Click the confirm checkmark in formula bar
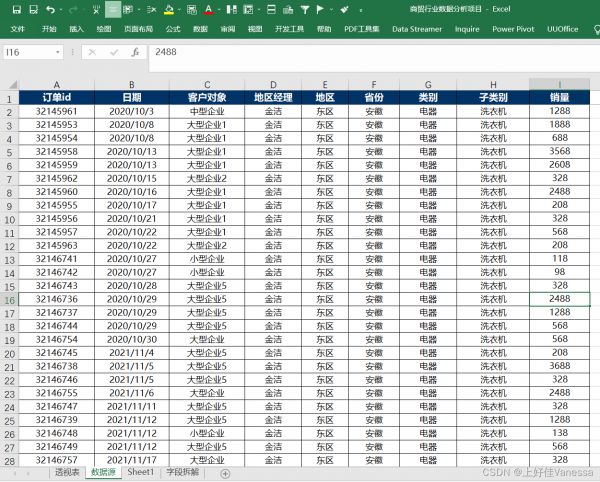This screenshot has width=600, height=482. click(x=112, y=52)
